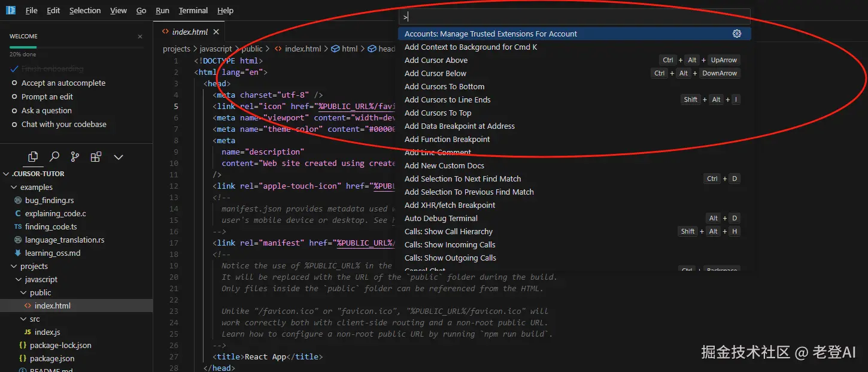Collapse the .CURSOR-TUTOR root folder
The image size is (868, 372).
[x=6, y=174]
